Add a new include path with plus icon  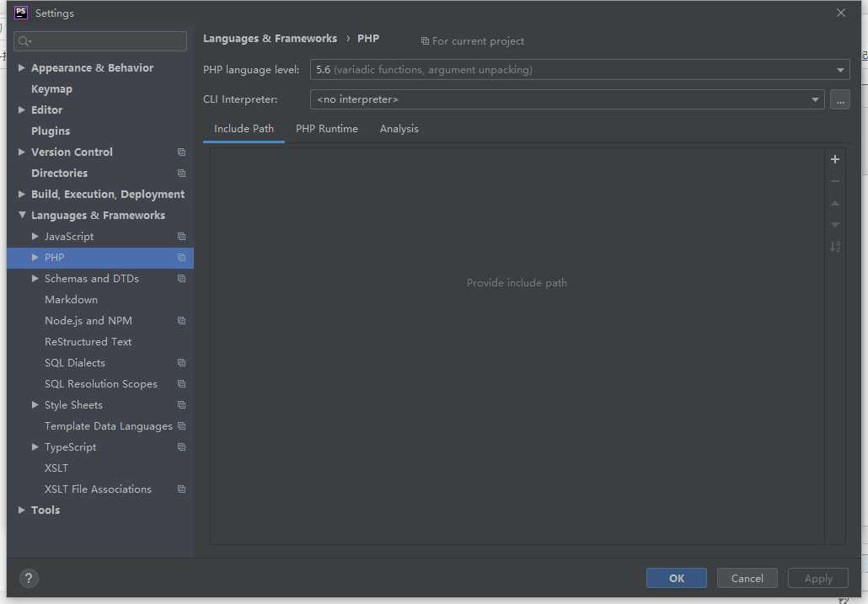coord(835,159)
